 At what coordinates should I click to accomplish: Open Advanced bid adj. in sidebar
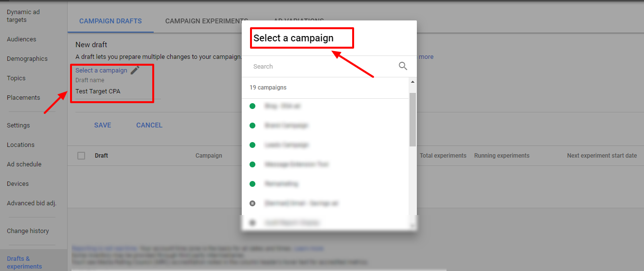(x=32, y=203)
